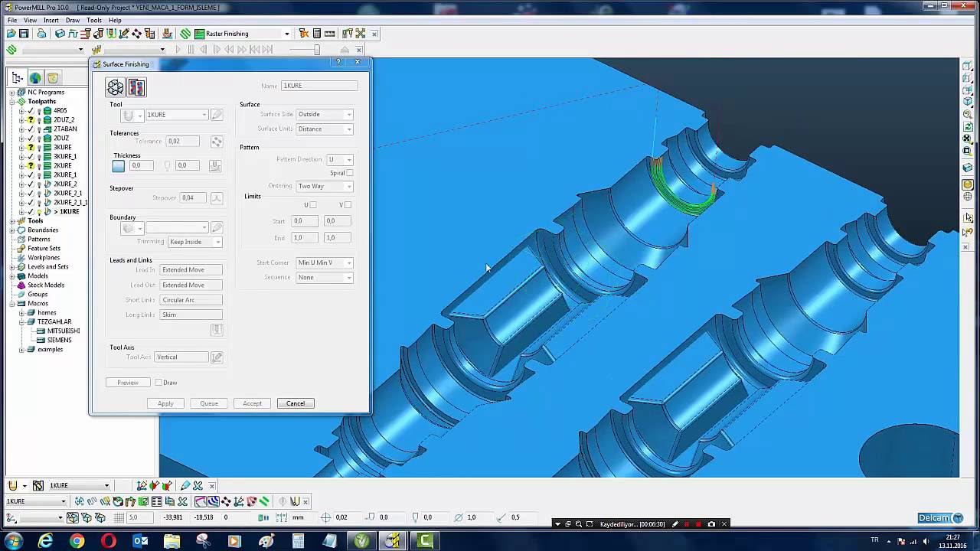Open the Block definition icon
This screenshot has width=980, height=551.
60,34
